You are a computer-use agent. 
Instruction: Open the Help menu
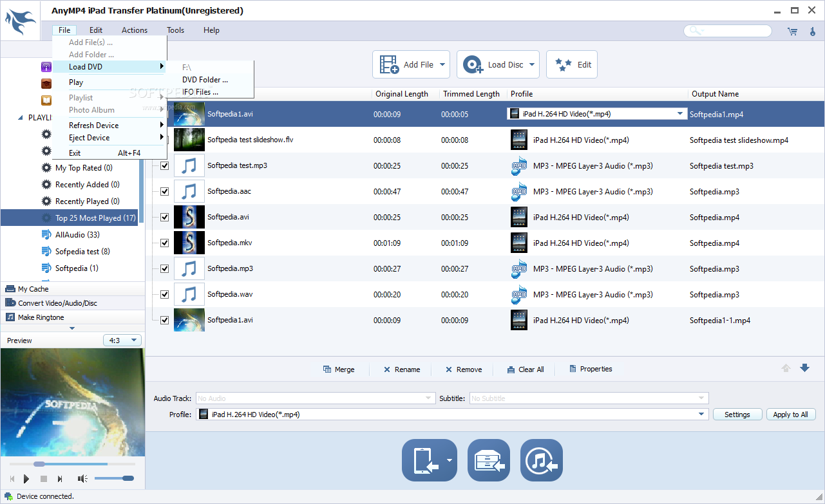point(211,30)
